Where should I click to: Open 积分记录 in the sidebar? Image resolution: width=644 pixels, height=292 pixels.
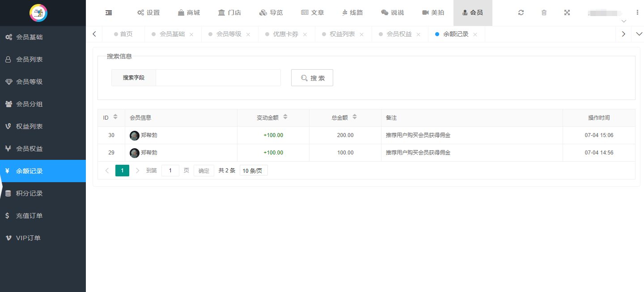click(x=43, y=193)
